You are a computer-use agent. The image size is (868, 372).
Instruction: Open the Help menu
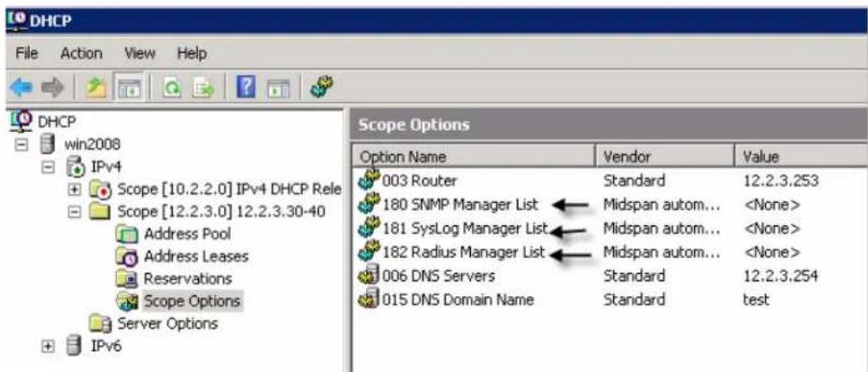click(192, 53)
